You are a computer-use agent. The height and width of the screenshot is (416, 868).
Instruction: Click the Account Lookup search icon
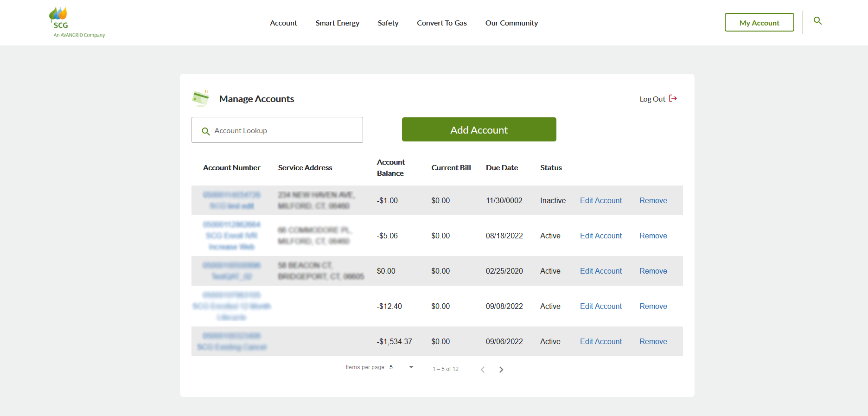[x=206, y=131]
